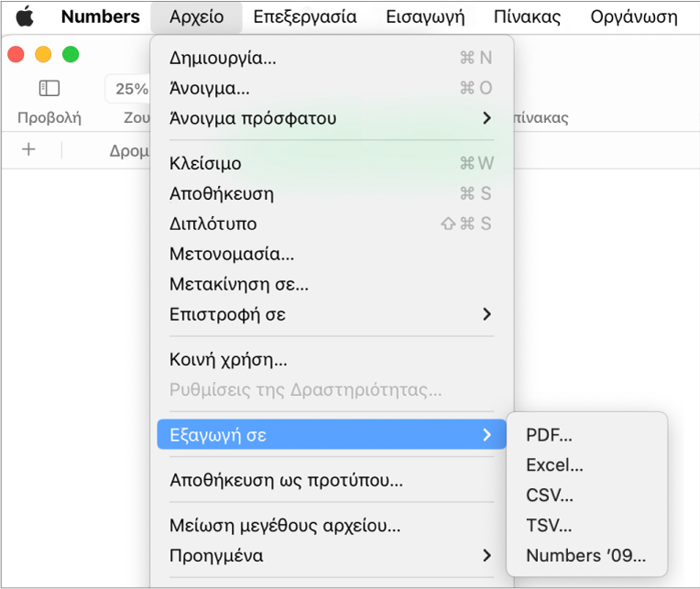Close the Αρχείο menu by clicking it

(196, 17)
